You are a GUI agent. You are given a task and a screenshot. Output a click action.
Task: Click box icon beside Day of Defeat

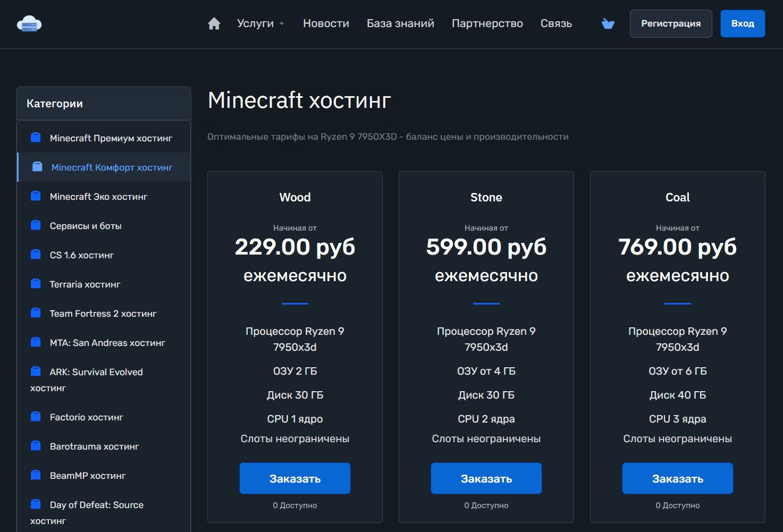point(36,504)
